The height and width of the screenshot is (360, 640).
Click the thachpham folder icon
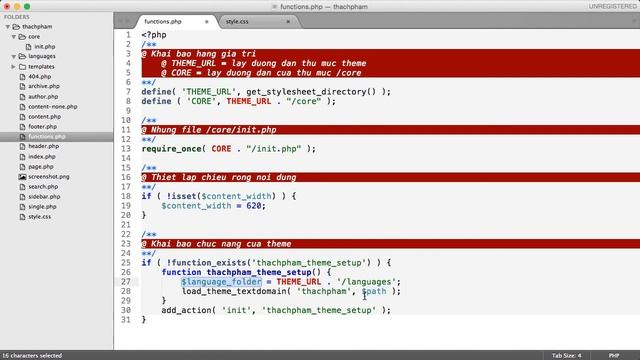point(16,27)
